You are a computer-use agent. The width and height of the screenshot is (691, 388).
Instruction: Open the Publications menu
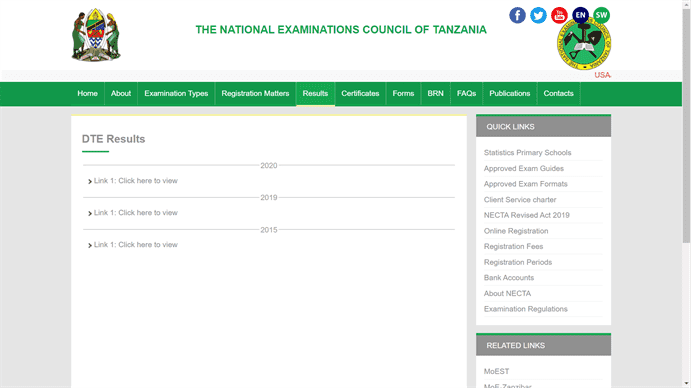(509, 93)
